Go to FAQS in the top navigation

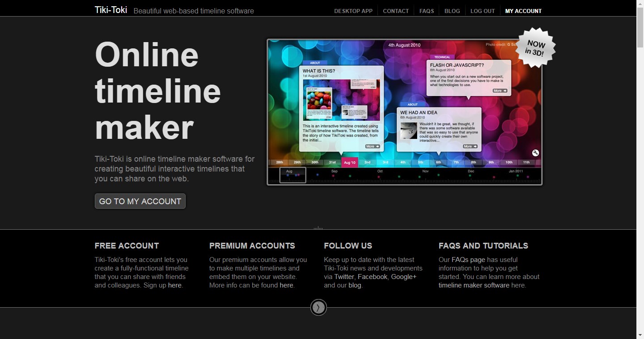[427, 11]
